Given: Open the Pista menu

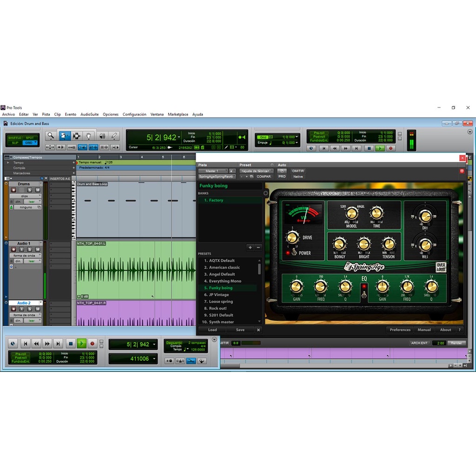Looking at the screenshot, I should point(46,114).
